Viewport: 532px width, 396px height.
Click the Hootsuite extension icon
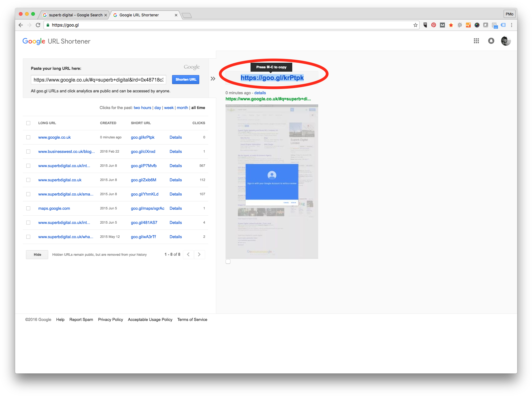pyautogui.click(x=425, y=25)
